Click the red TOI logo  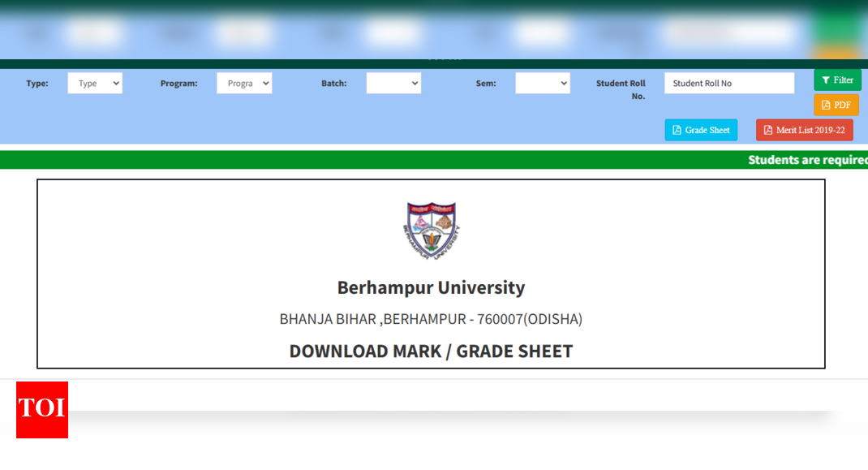pyautogui.click(x=42, y=410)
